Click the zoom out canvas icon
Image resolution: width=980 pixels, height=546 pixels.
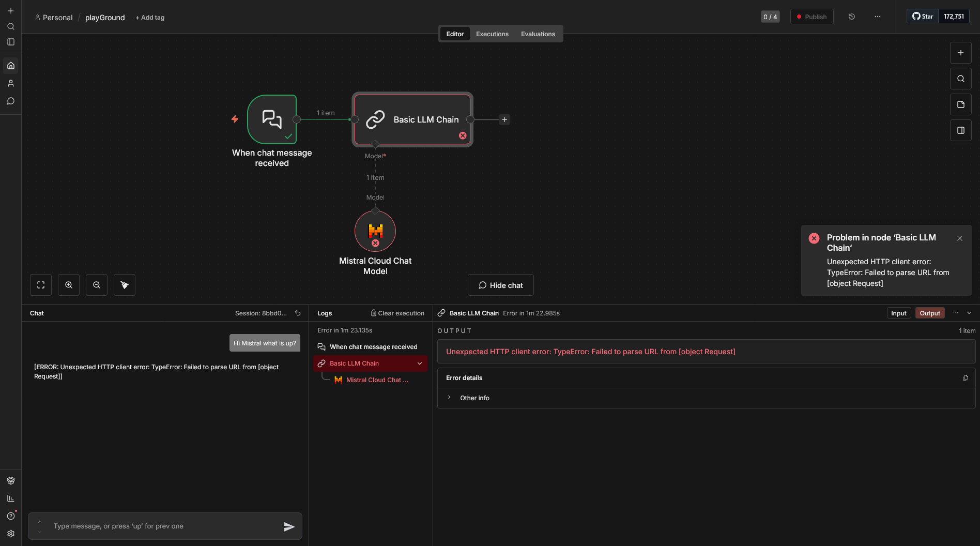[x=97, y=285]
